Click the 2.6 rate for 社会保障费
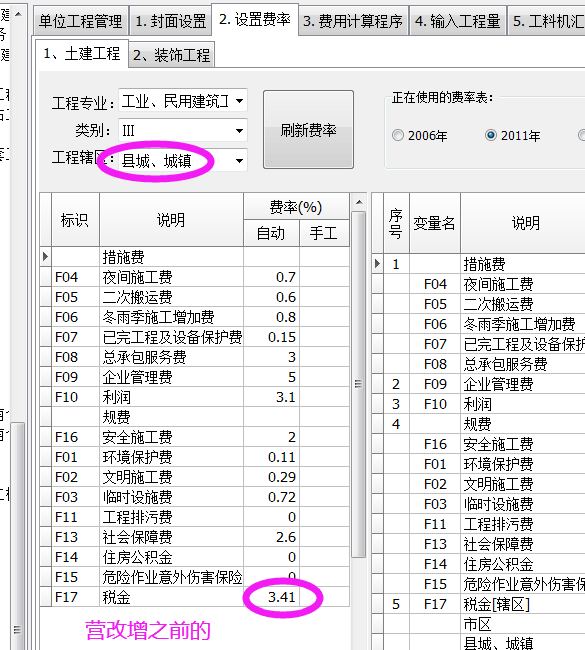 (271, 537)
